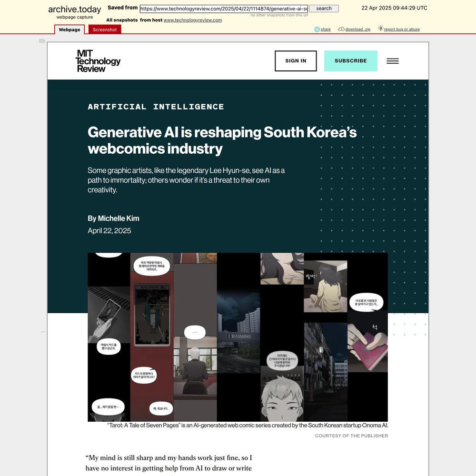Click the search button next to URL
Viewport: 476px width, 476px height.
coord(324,9)
